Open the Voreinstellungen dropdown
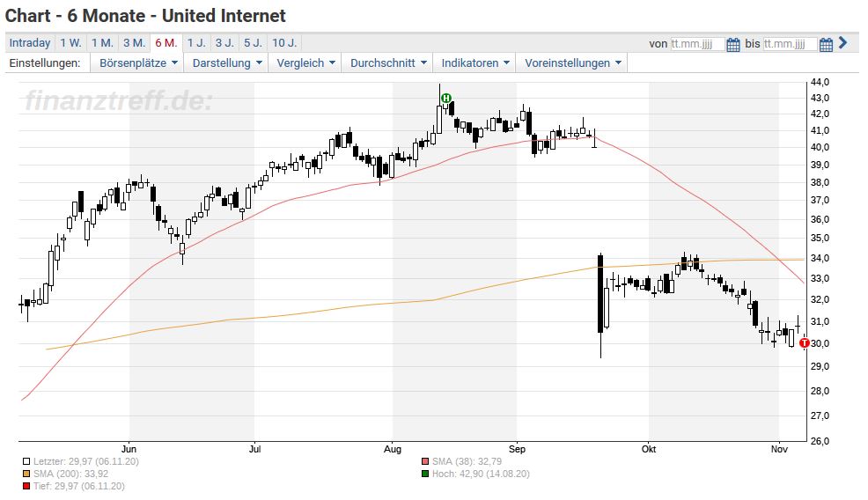Viewport: 868px width, 500px height. 572,63
